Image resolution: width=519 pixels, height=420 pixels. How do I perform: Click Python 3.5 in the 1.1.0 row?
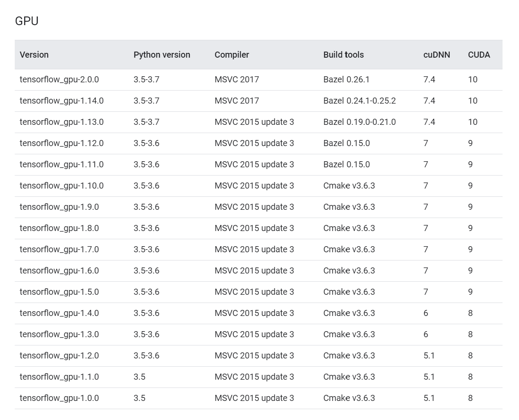[139, 377]
